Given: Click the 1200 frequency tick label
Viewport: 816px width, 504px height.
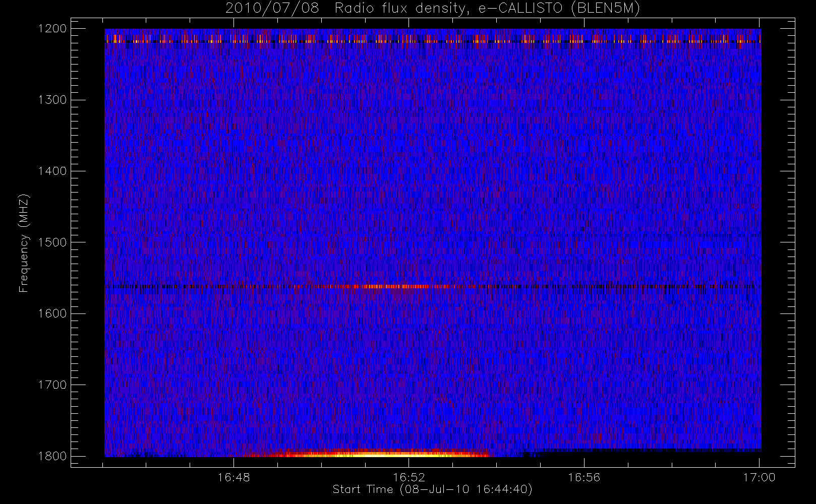Looking at the screenshot, I should (52, 29).
